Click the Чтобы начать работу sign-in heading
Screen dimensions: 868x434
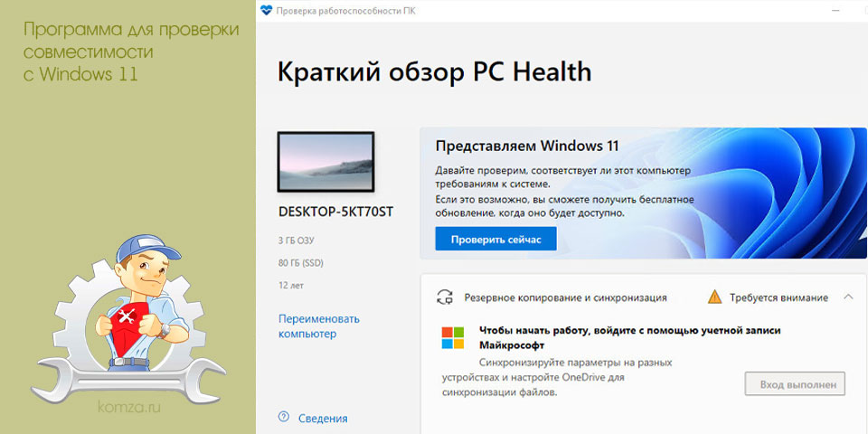(x=630, y=337)
